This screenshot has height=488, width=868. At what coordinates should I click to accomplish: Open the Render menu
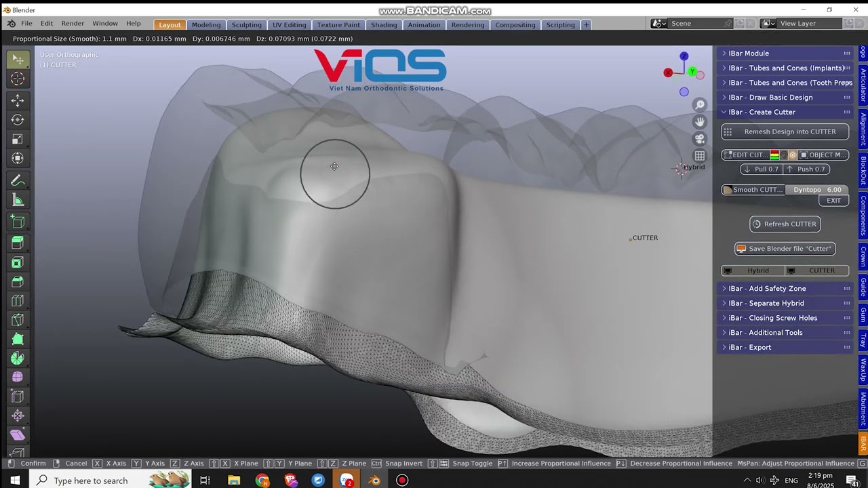[73, 24]
